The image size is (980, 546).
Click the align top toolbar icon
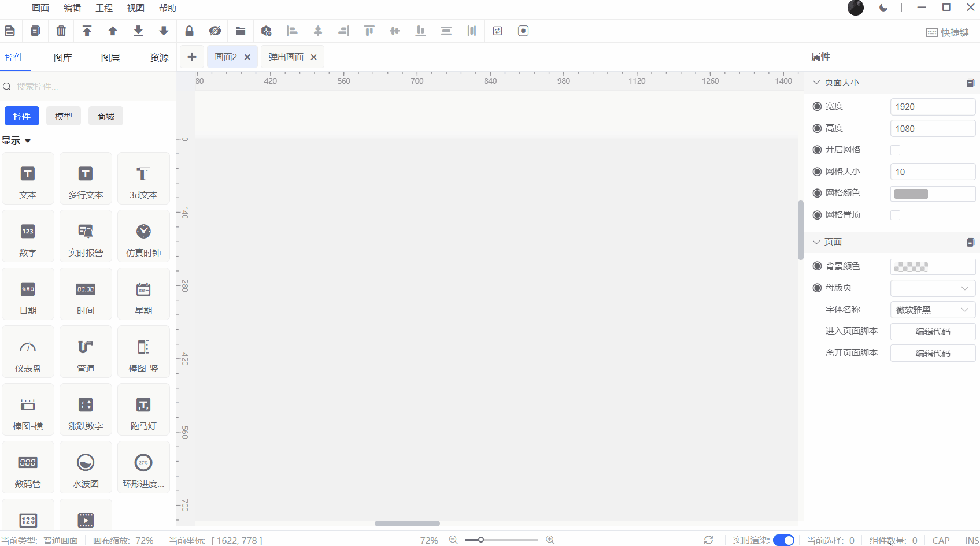[x=369, y=31]
